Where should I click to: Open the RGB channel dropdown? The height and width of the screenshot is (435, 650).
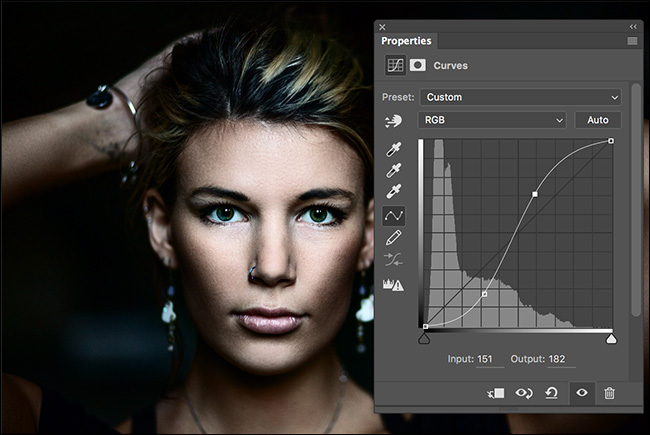pos(492,120)
